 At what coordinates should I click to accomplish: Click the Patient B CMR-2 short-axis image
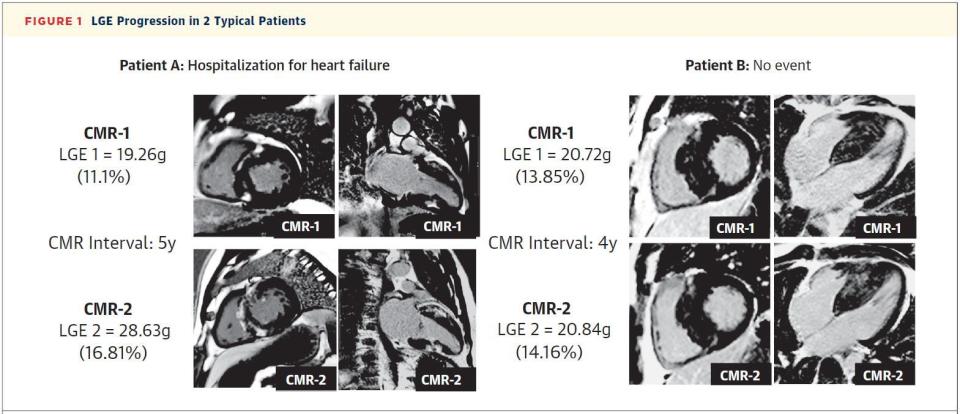[x=699, y=314]
